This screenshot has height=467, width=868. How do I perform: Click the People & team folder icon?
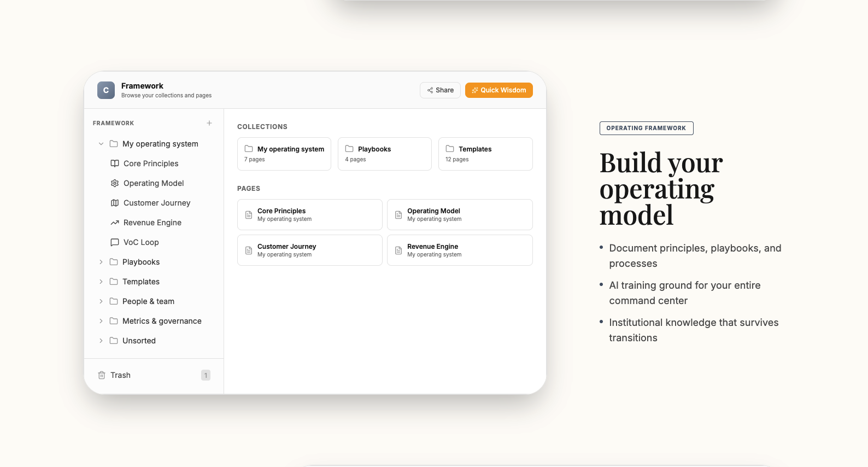[114, 301]
